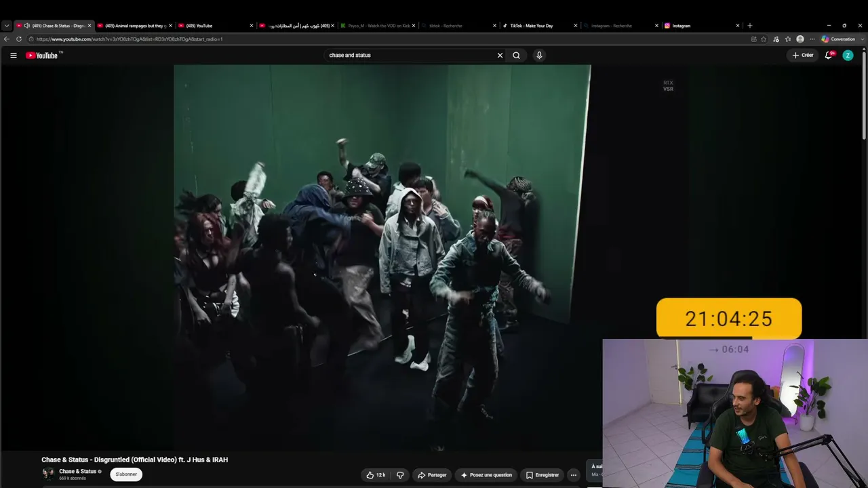Click the yellow 21:04:25 timer overlay

(729, 319)
